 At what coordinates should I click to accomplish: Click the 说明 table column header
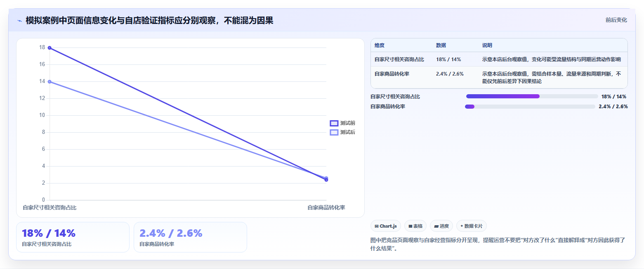pyautogui.click(x=487, y=45)
